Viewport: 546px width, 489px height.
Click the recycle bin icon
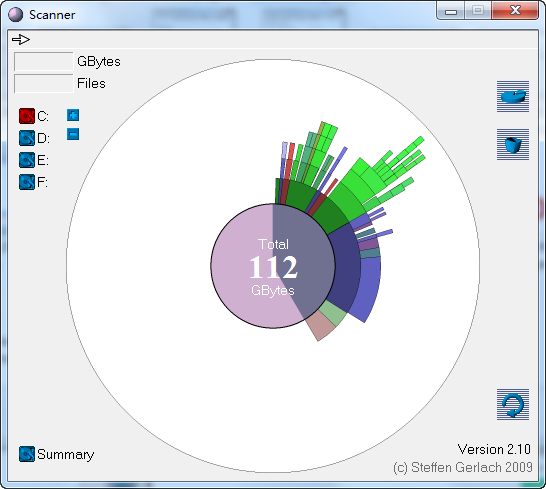(513, 145)
